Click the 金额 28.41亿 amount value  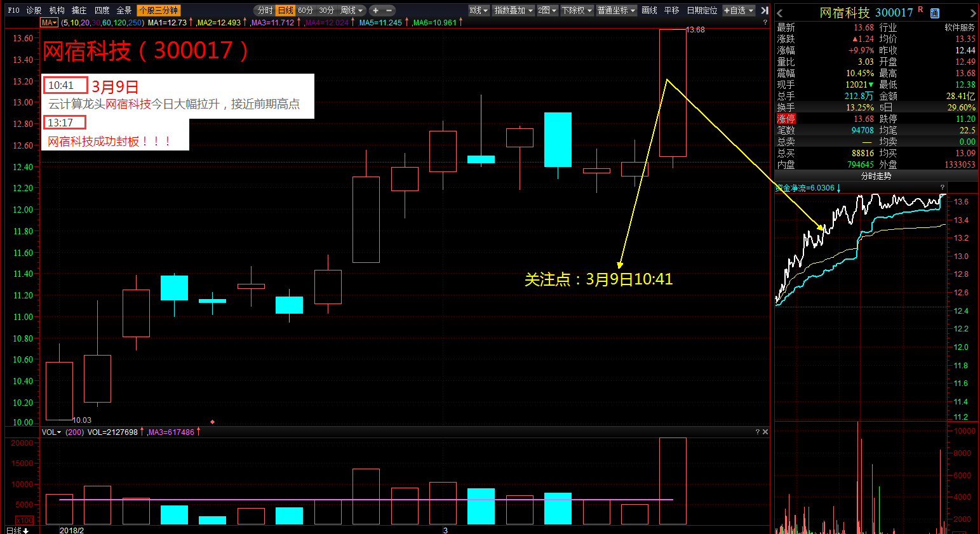960,96
